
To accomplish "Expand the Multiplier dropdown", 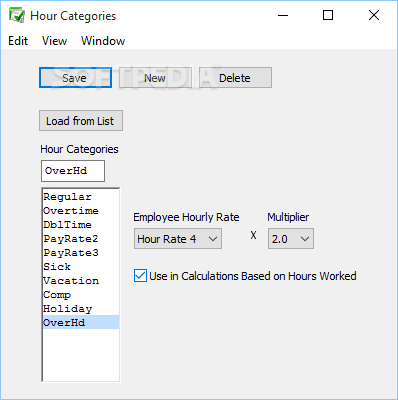I will point(291,239).
